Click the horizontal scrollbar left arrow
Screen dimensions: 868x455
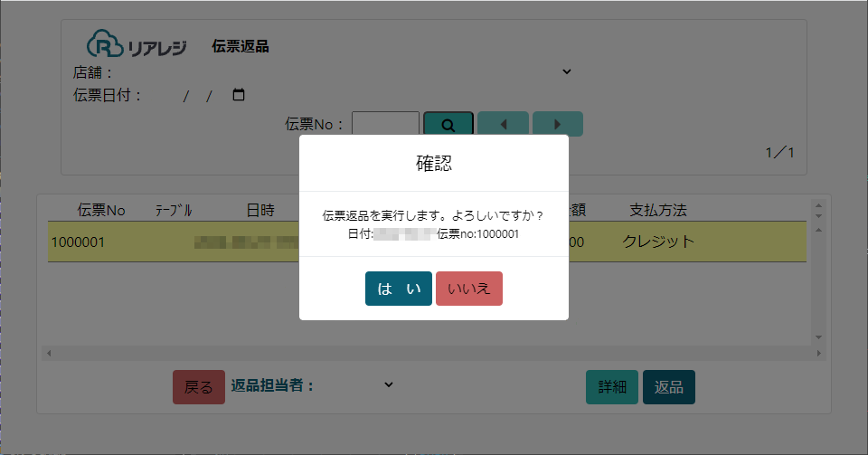click(49, 352)
